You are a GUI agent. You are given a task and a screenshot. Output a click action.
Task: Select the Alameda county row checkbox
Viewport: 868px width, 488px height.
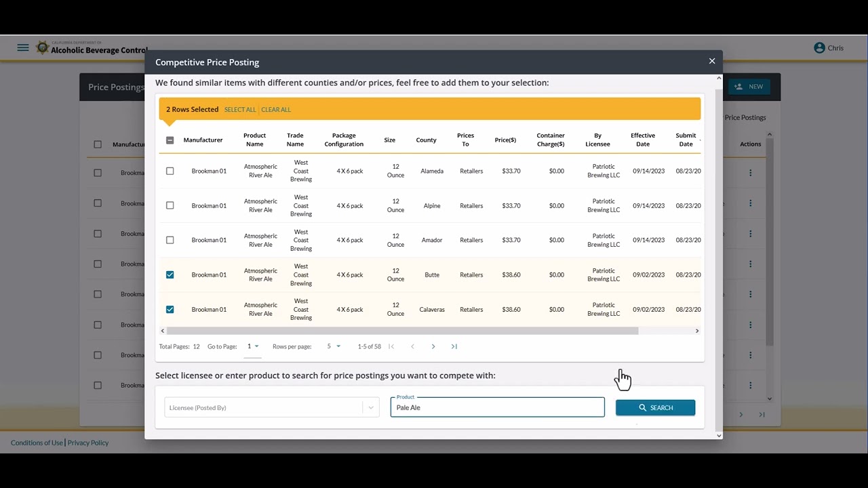170,171
